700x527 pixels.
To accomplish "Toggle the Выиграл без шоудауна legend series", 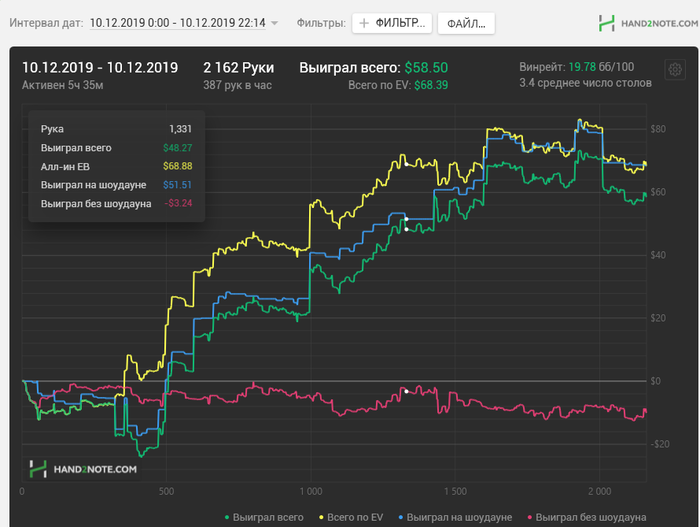I will [x=587, y=517].
